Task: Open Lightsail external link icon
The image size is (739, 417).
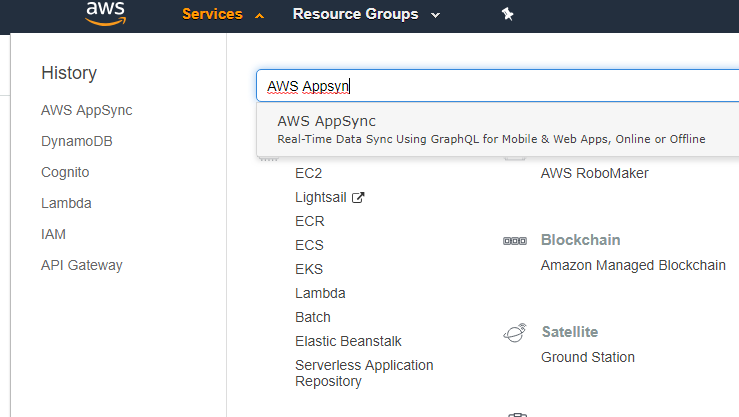Action: coord(358,197)
